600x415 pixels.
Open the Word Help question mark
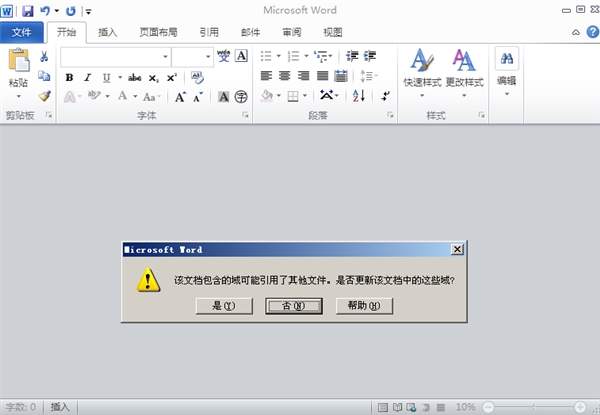coord(593,32)
